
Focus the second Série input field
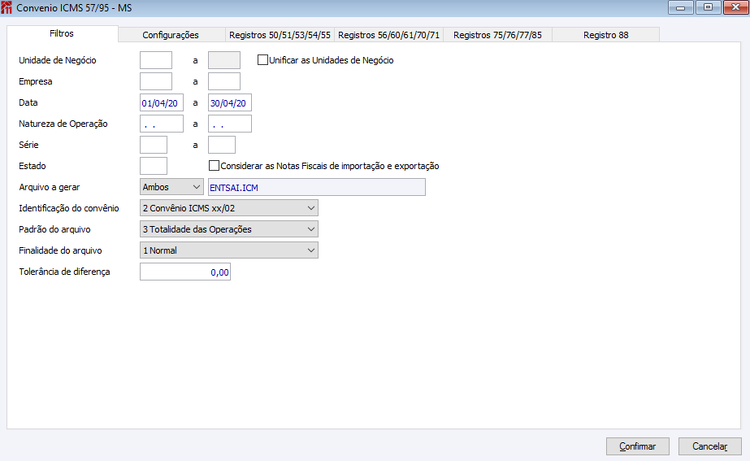[222, 145]
